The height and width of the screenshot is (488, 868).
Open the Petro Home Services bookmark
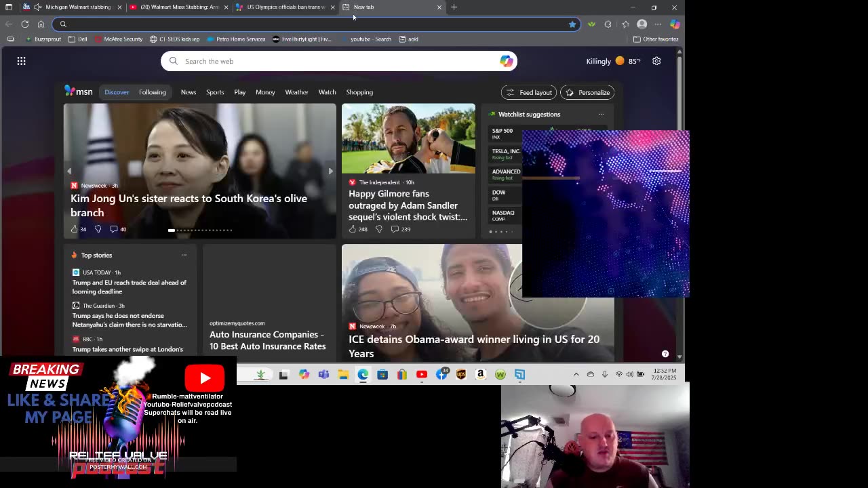235,39
